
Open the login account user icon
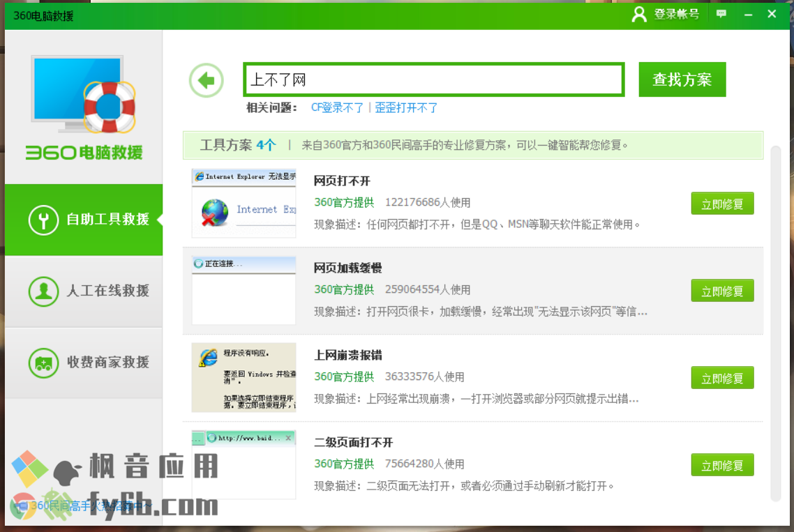(639, 14)
